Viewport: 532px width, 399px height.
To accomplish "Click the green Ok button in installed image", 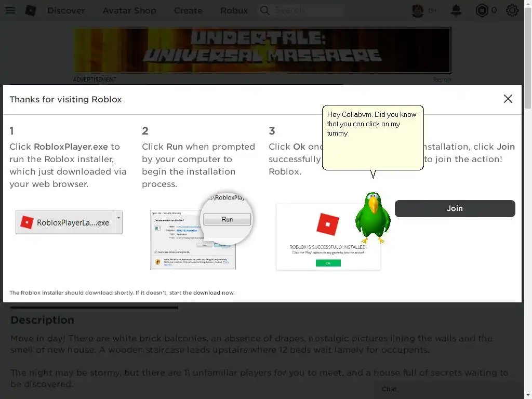I will point(328,263).
